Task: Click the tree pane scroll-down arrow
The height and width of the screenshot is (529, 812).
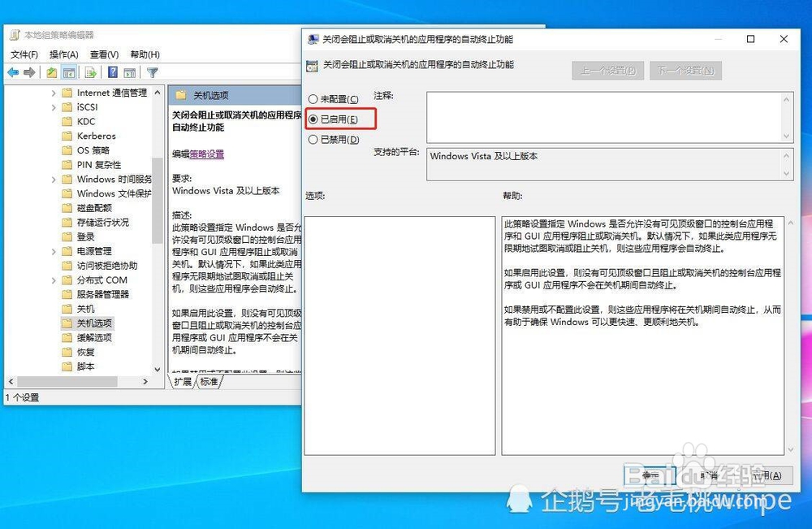Action: click(x=158, y=369)
